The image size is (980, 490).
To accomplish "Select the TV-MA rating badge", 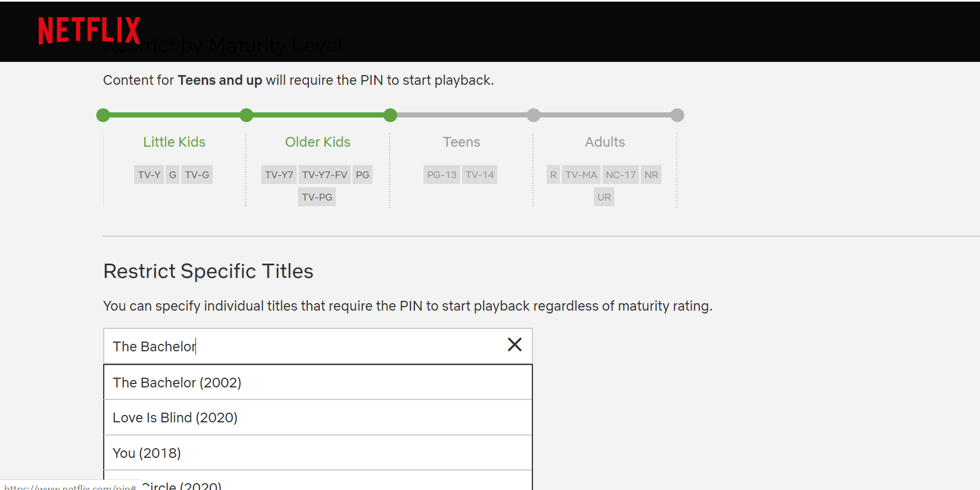I will coord(581,174).
